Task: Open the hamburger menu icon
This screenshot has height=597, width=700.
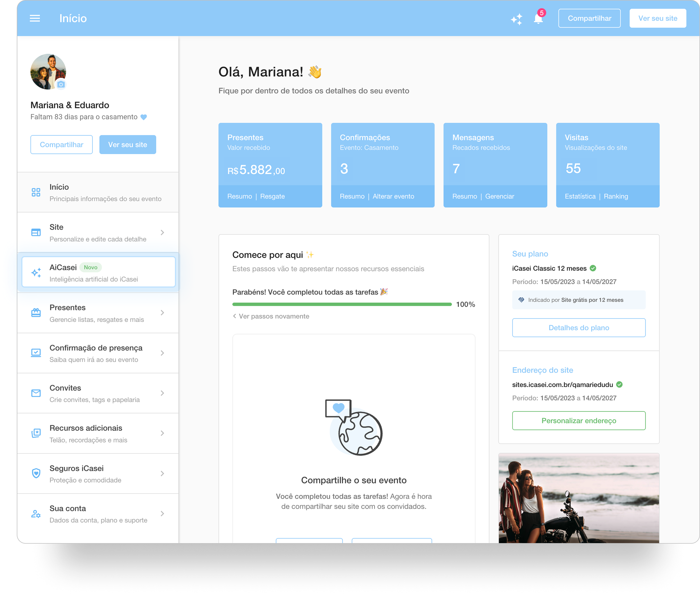Action: (x=35, y=18)
